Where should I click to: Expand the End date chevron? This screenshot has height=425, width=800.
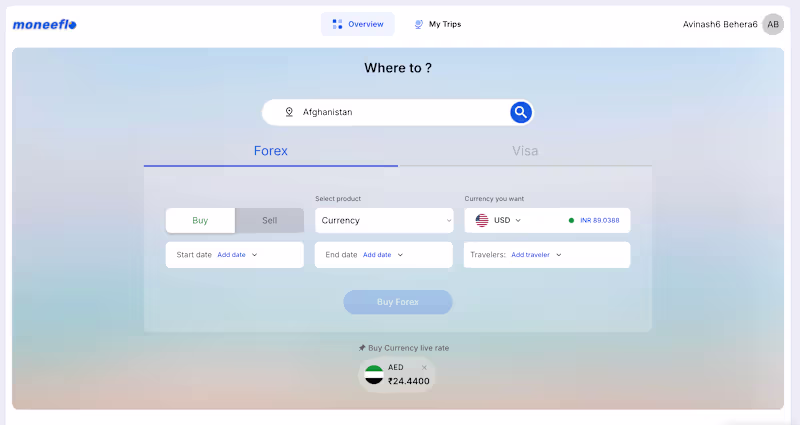pyautogui.click(x=400, y=255)
